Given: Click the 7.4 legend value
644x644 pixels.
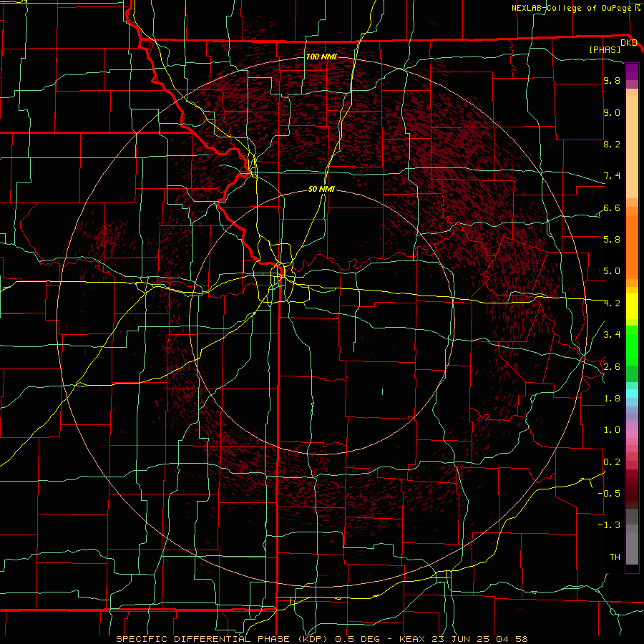Looking at the screenshot, I should 612,176.
